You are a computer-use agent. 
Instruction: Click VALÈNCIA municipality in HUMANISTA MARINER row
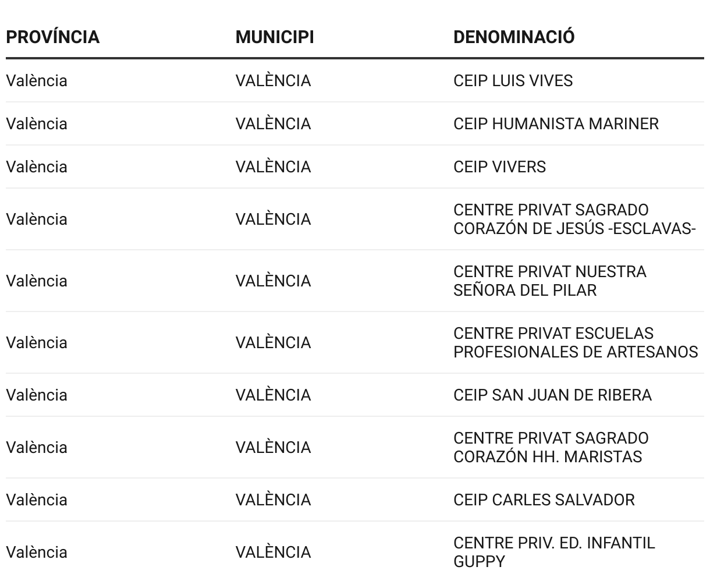[x=273, y=123]
